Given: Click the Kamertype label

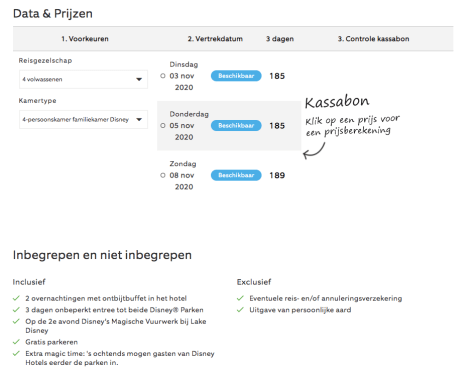Looking at the screenshot, I should [37, 101].
